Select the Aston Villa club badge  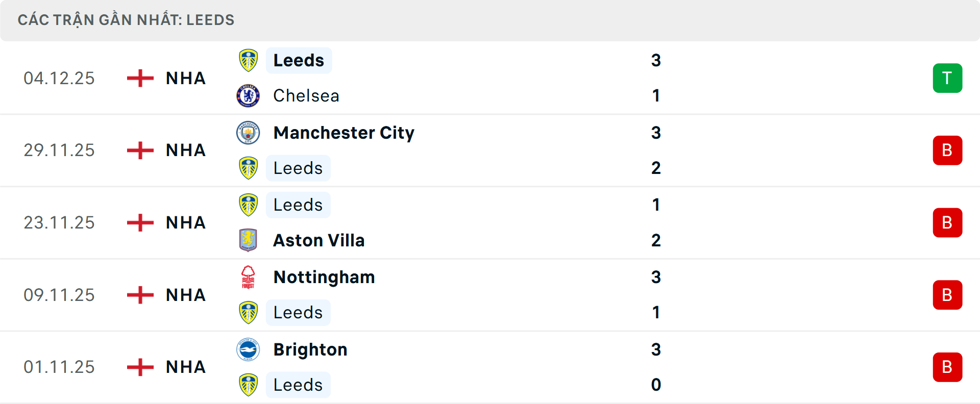coord(249,240)
